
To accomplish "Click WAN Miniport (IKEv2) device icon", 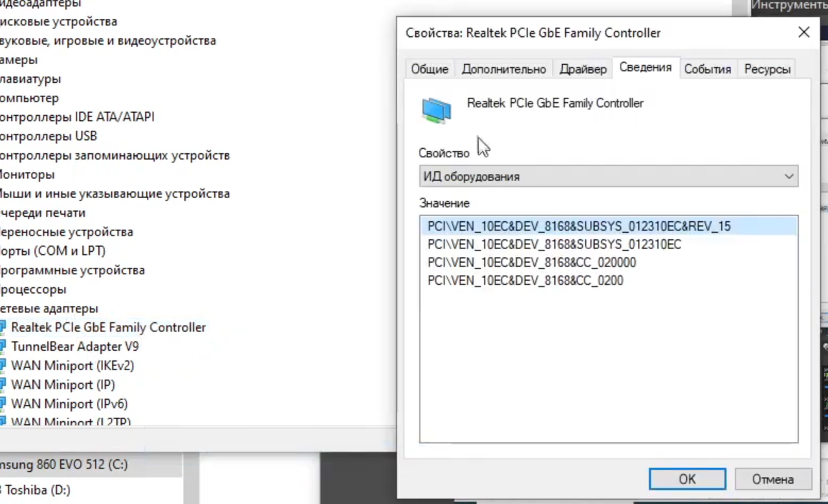I will (x=2, y=366).
